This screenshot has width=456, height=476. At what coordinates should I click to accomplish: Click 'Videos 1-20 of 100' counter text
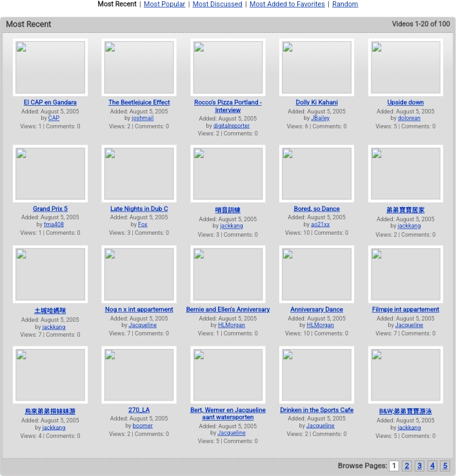click(421, 24)
